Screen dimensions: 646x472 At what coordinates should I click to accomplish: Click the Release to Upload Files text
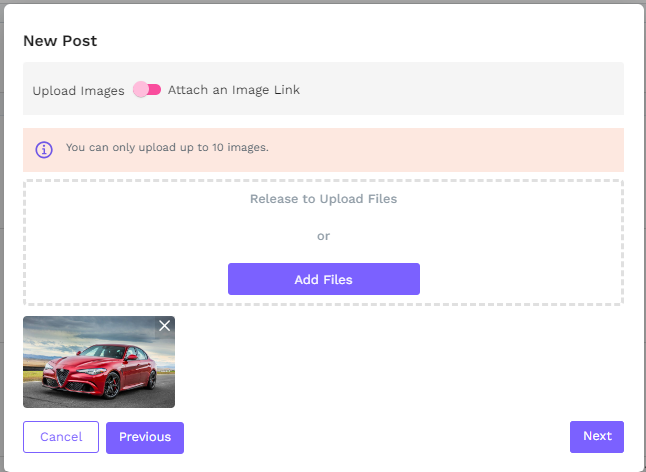pyautogui.click(x=323, y=199)
